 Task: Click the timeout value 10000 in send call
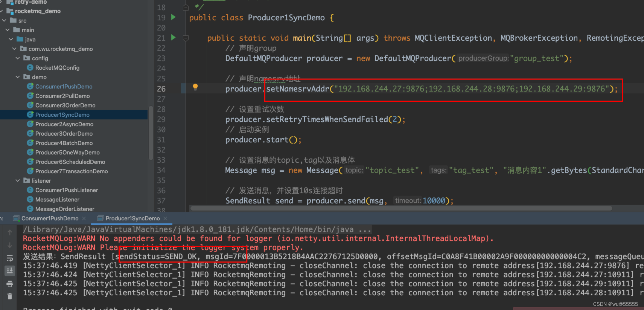pyautogui.click(x=434, y=201)
